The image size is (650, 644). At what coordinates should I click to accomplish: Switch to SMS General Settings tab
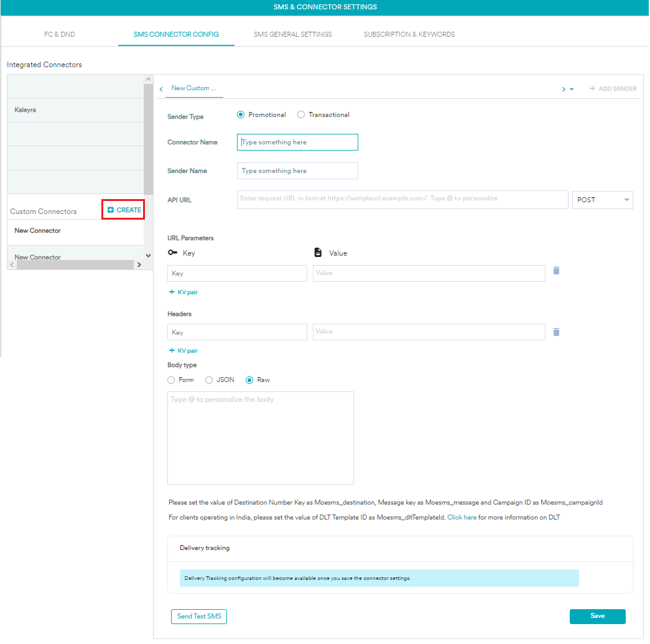292,34
